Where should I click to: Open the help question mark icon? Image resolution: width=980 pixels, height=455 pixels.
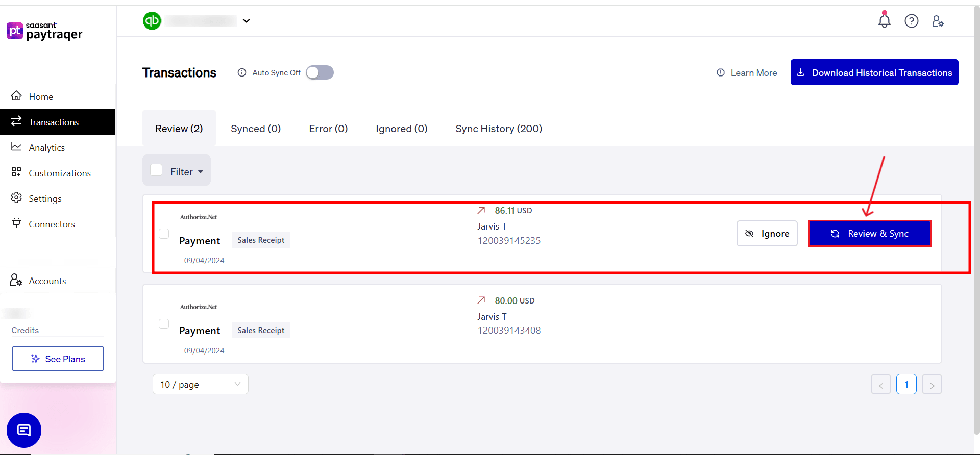tap(912, 21)
